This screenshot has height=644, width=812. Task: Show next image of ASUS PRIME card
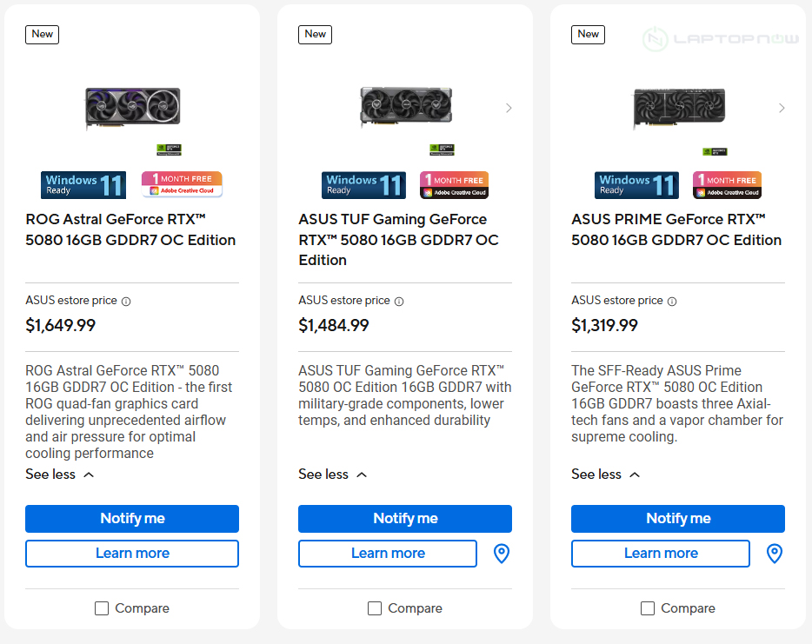(782, 108)
